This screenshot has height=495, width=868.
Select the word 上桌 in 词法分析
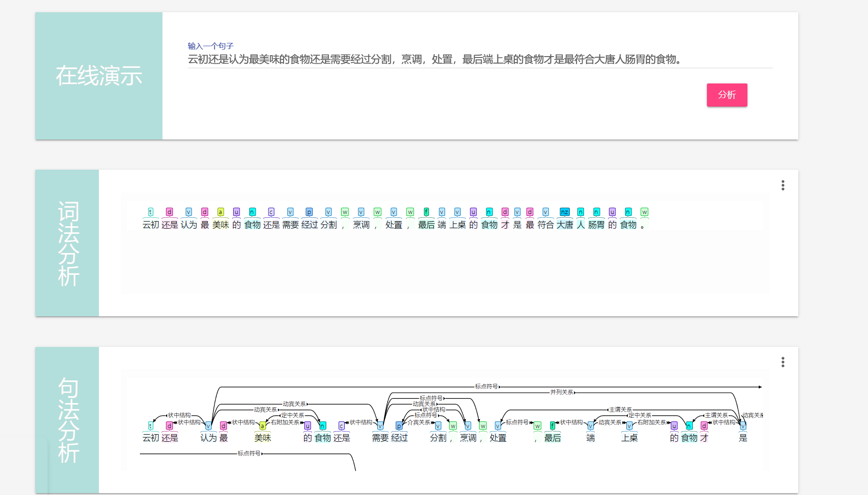click(457, 225)
